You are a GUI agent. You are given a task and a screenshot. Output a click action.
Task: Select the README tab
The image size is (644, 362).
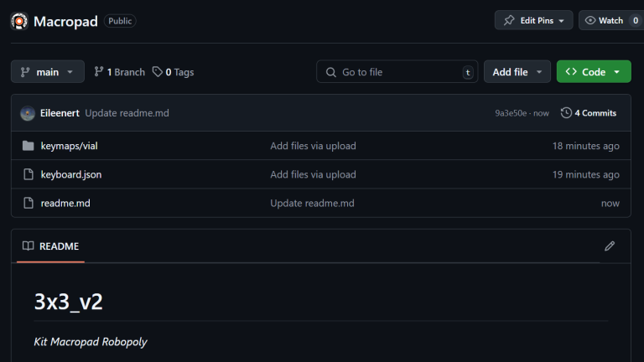click(x=51, y=246)
